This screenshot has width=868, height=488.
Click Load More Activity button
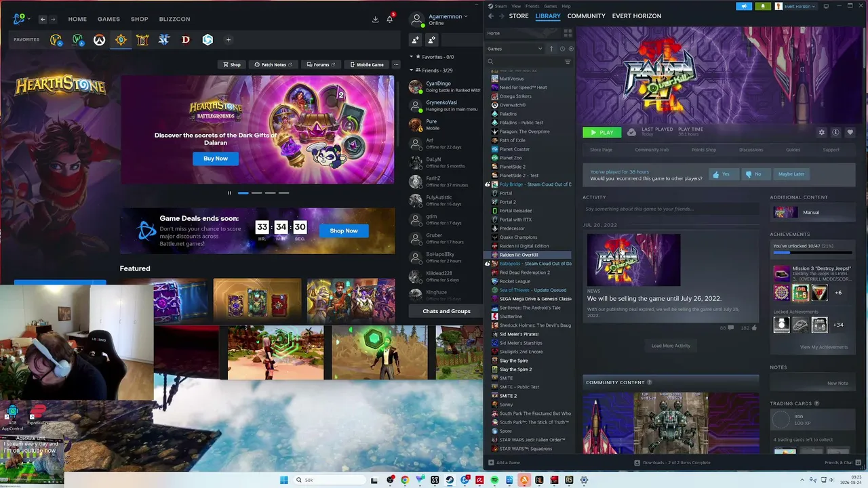coord(671,346)
